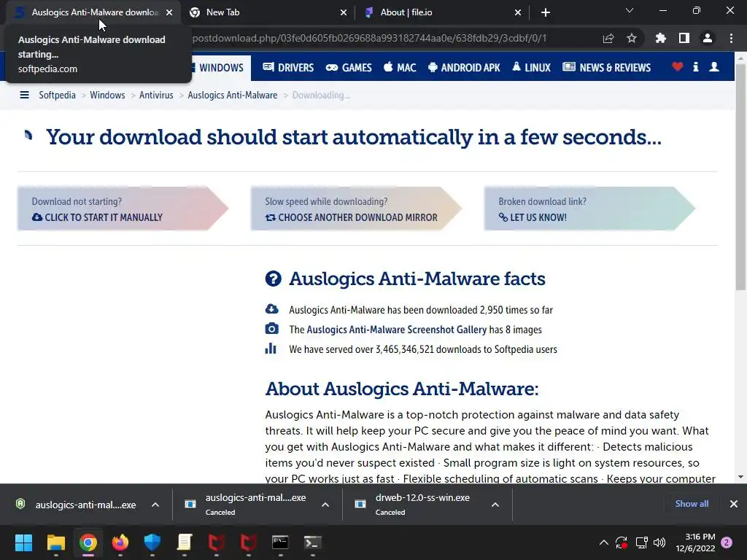This screenshot has height=560, width=747.
Task: Go to Windows breadcrumb link
Action: (107, 96)
